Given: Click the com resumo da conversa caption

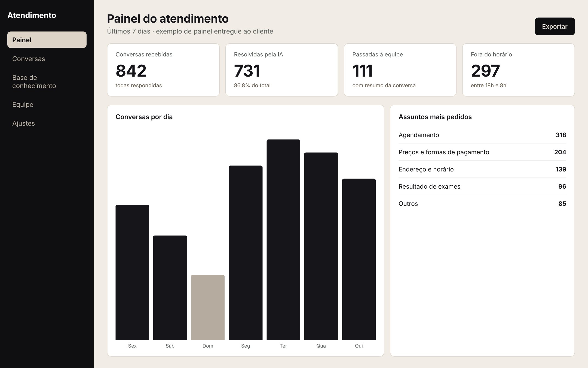Looking at the screenshot, I should tap(384, 85).
